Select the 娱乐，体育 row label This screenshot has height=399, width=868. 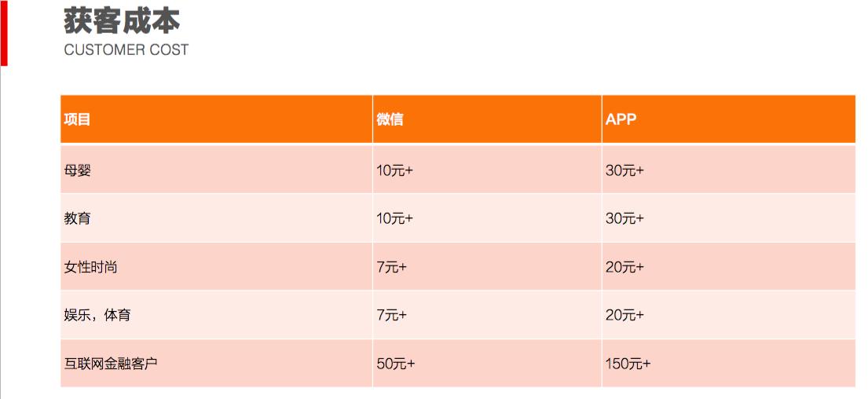click(97, 315)
